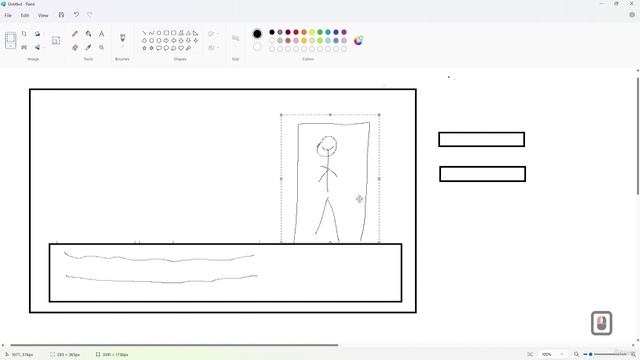
Task: Open Paint settings gear icon
Action: (x=632, y=15)
